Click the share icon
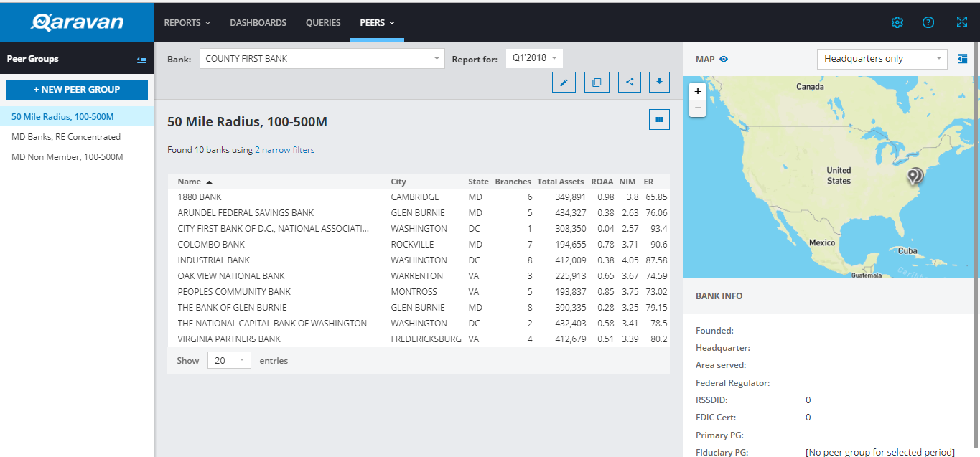 pos(630,83)
